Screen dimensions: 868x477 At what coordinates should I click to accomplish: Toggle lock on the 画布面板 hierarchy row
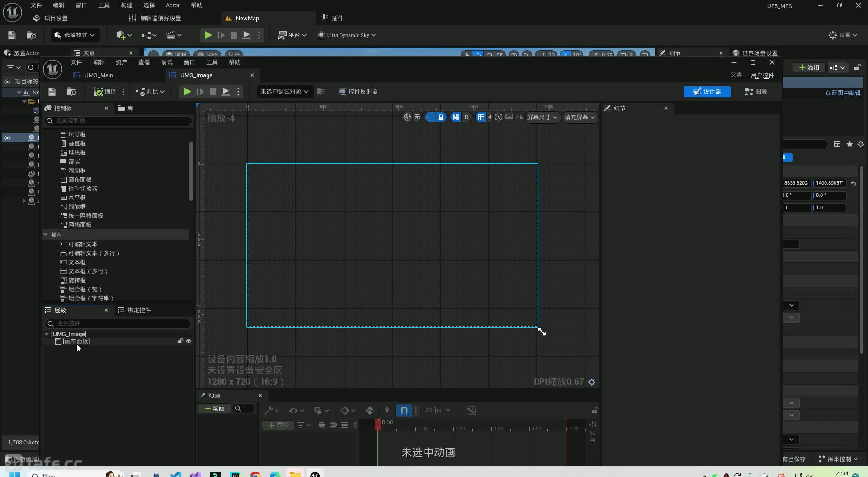[180, 341]
